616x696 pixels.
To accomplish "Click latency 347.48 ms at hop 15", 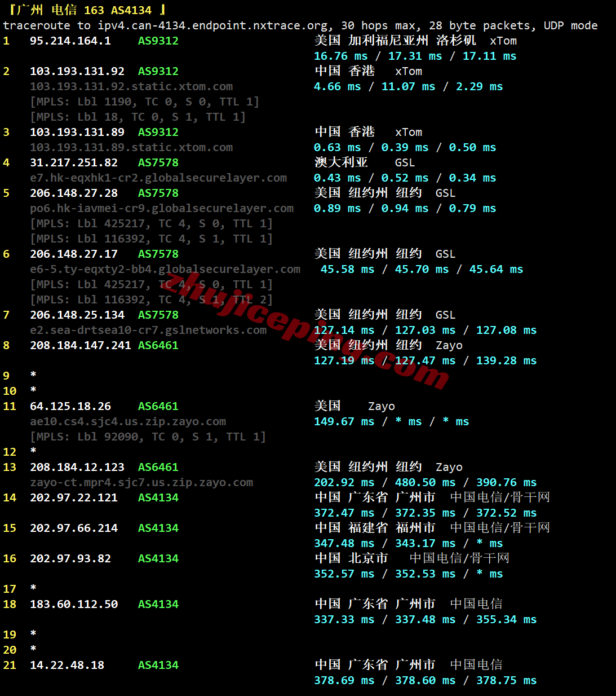I will 344,543.
